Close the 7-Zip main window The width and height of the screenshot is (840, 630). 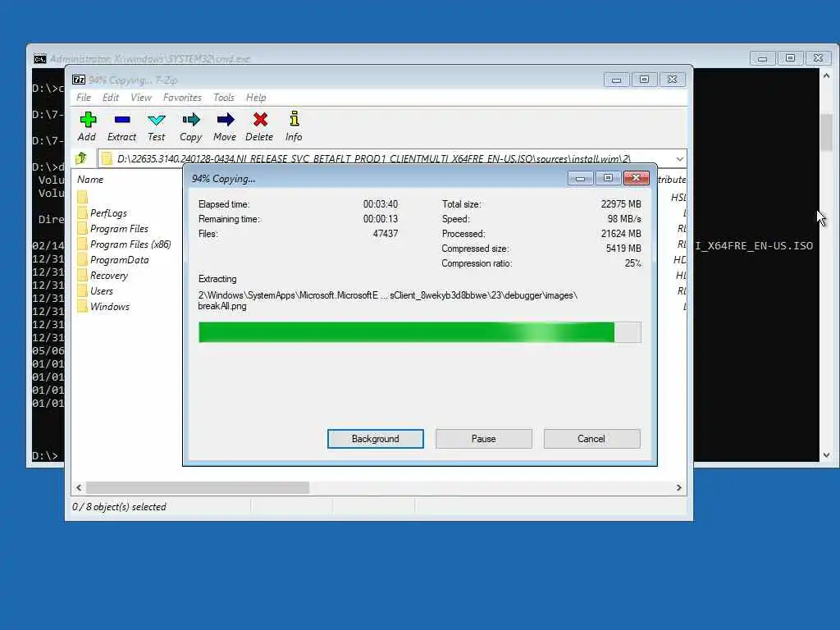coord(673,80)
